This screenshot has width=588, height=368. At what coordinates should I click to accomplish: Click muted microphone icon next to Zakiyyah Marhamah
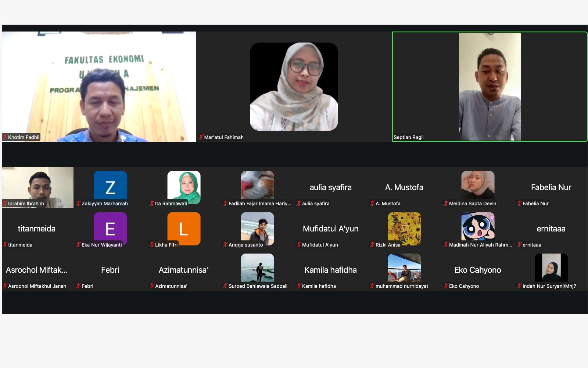(78, 204)
